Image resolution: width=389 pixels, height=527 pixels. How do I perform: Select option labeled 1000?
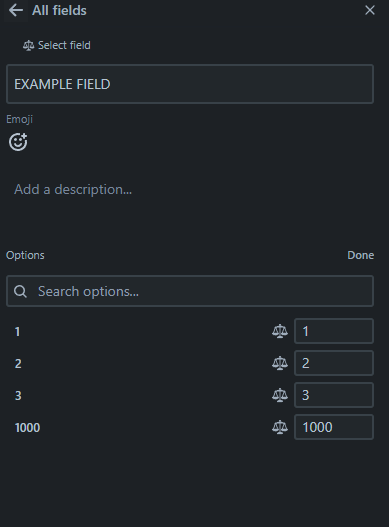tap(27, 428)
